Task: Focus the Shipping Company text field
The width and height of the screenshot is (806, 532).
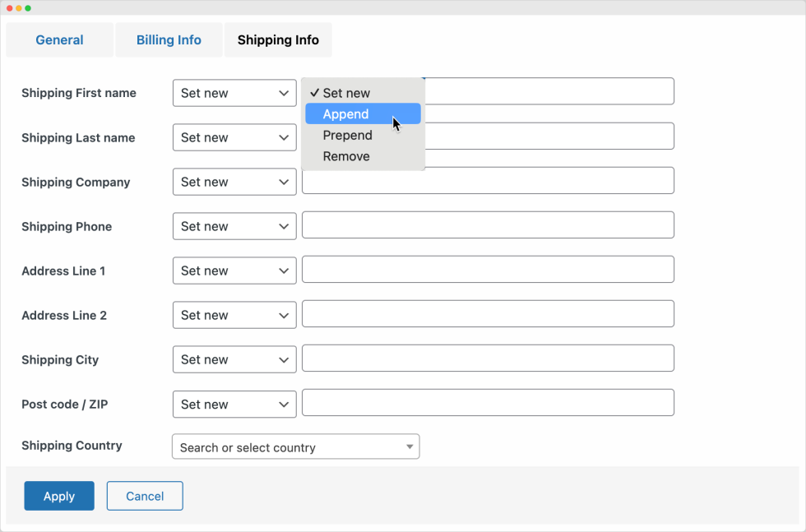Action: [488, 181]
